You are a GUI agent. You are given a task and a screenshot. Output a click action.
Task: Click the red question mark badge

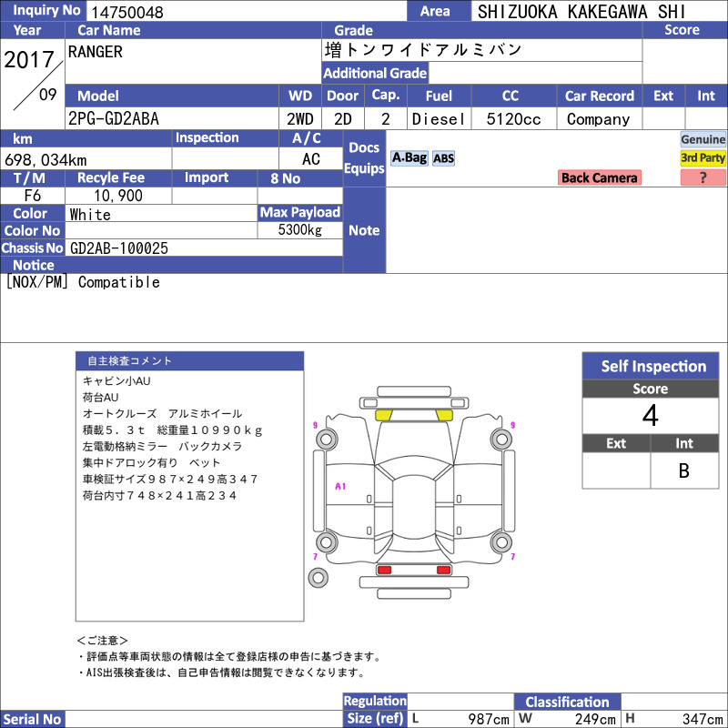coord(703,177)
